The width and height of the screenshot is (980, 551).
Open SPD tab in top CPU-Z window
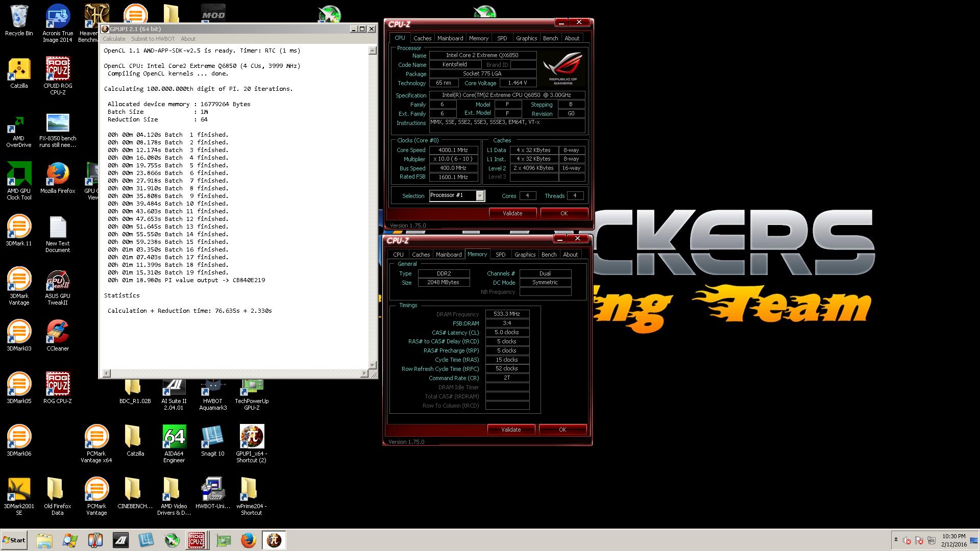[502, 38]
